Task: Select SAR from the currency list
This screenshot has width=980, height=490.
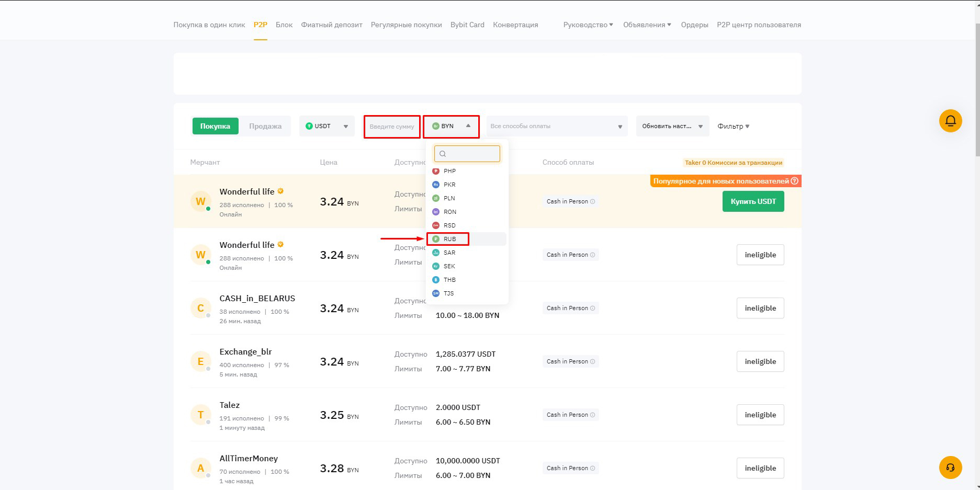Action: point(466,253)
